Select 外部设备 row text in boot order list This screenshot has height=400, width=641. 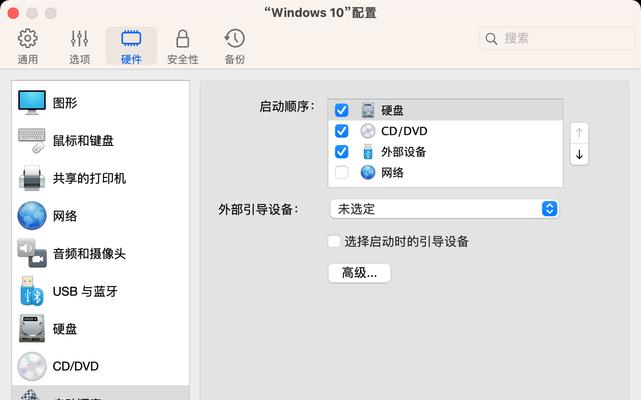404,152
